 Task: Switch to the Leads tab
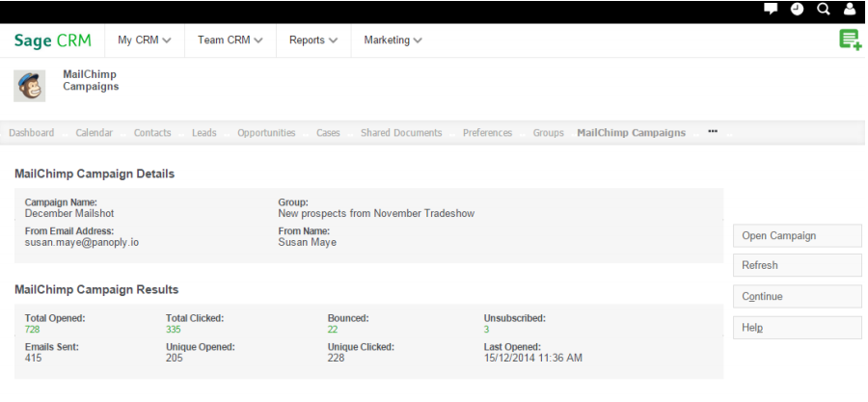pos(204,133)
